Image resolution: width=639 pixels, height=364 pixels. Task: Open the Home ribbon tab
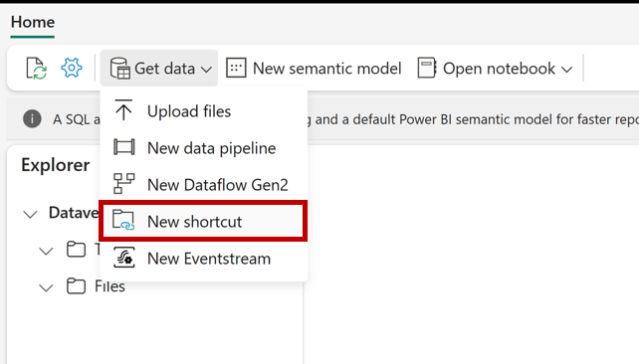33,23
